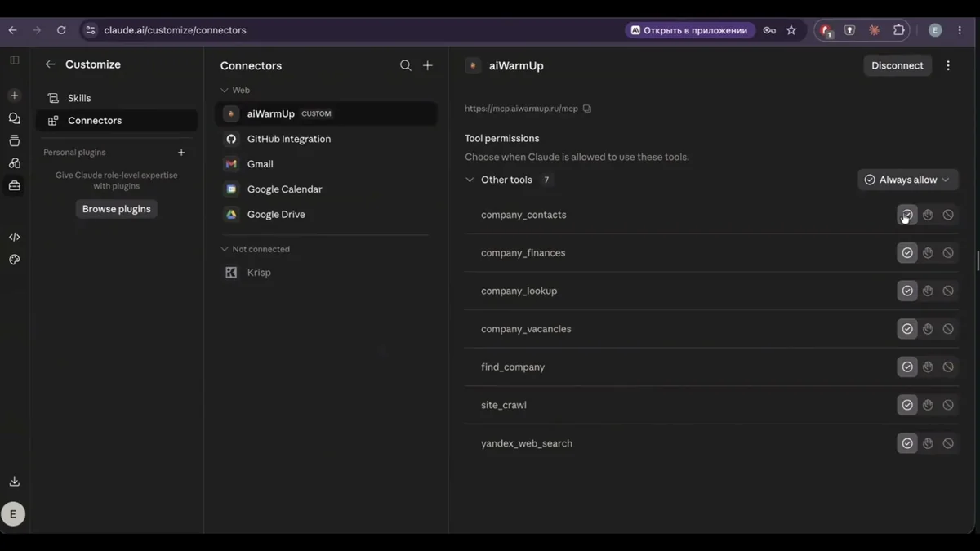This screenshot has width=980, height=551.
Task: Select the Google Drive connector
Action: coord(326,215)
